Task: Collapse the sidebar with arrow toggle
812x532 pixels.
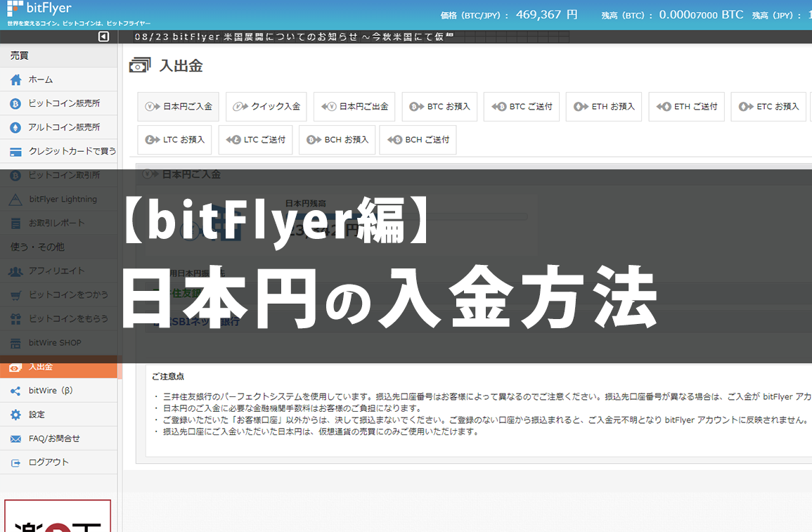Action: (x=103, y=37)
